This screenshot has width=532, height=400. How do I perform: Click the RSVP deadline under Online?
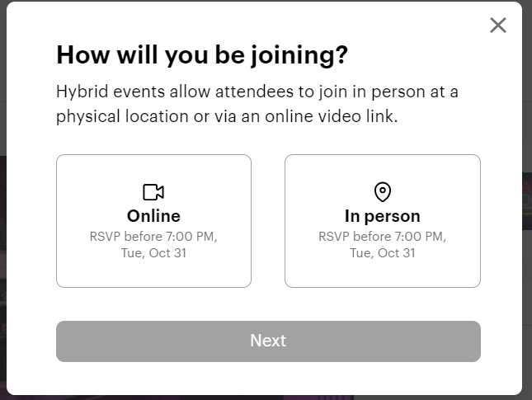153,244
